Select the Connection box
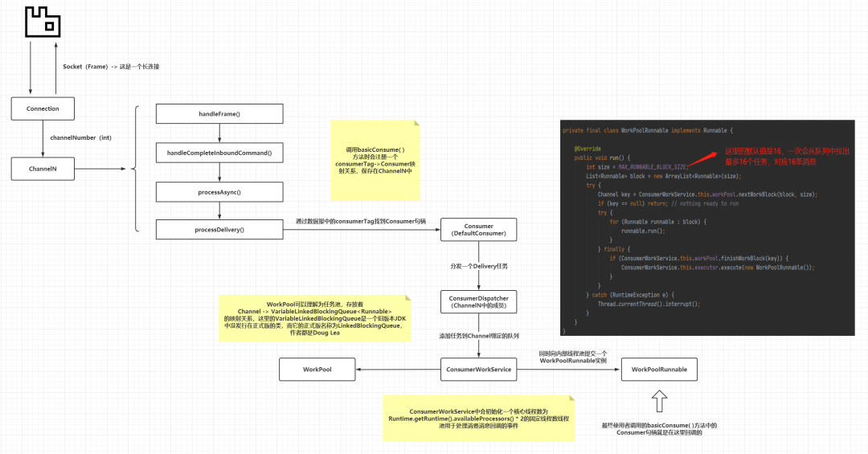The image size is (868, 454). click(43, 108)
